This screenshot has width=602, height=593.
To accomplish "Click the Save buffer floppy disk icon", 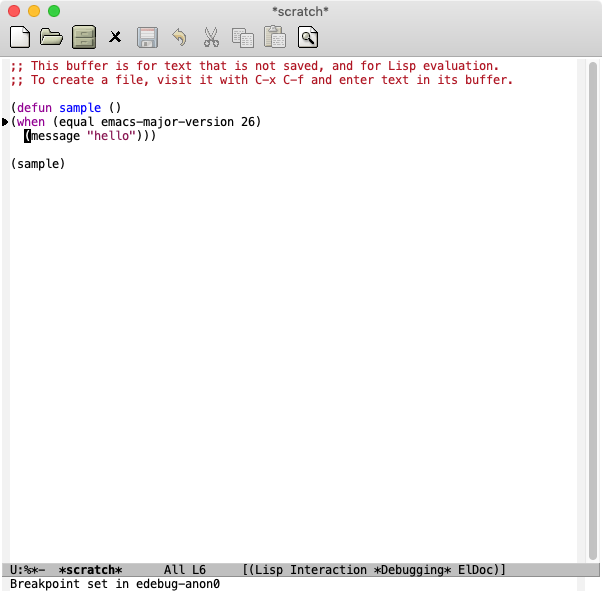I will click(x=147, y=38).
